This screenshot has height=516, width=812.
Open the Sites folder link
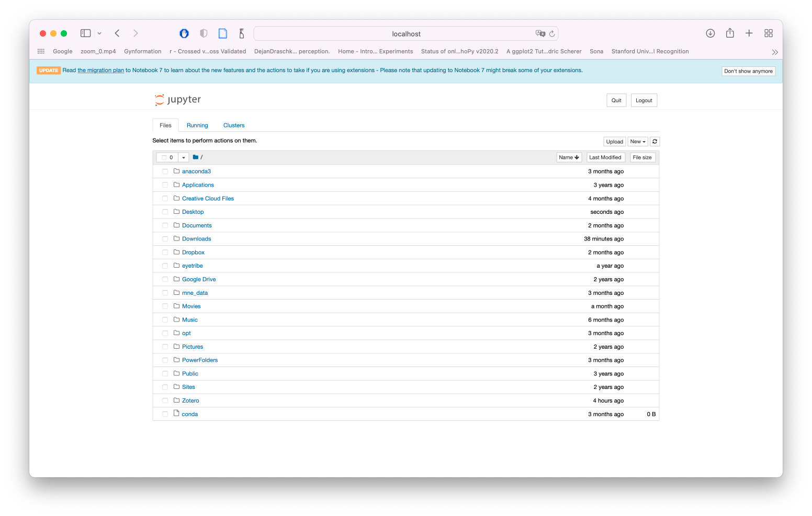click(x=188, y=387)
